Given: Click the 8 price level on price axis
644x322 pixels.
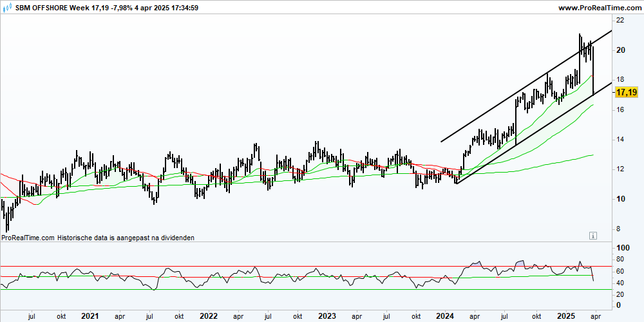Looking at the screenshot, I should [618, 229].
